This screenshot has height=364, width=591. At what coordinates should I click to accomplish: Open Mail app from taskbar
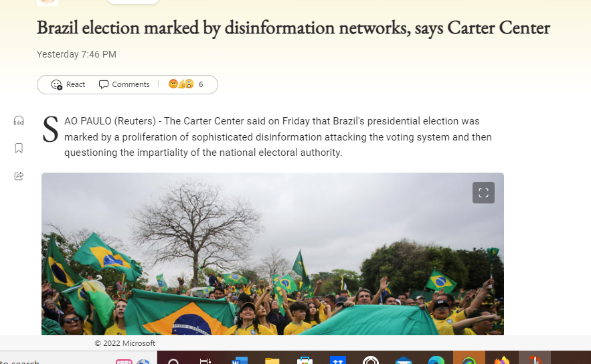(x=404, y=360)
